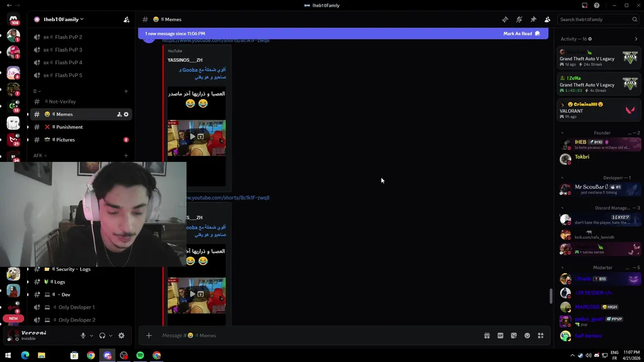Open Spotify from the taskbar
The height and width of the screenshot is (362, 644).
(x=140, y=355)
